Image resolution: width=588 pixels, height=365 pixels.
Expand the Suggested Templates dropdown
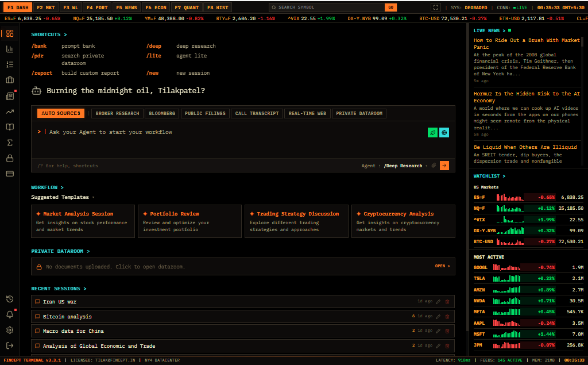[63, 197]
